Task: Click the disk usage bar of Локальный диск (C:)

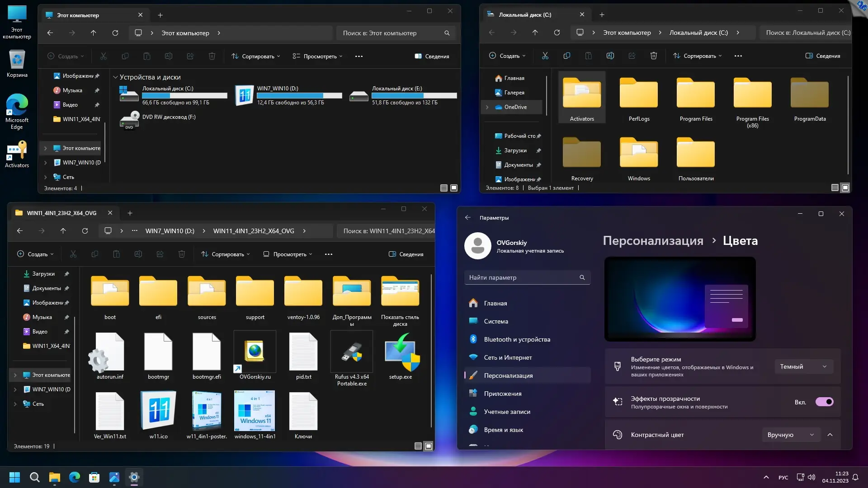Action: tap(184, 95)
